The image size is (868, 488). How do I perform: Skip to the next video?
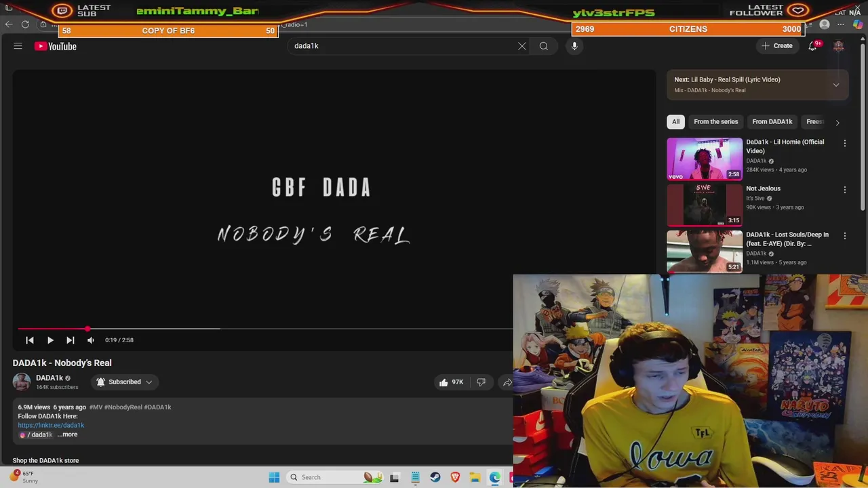[x=71, y=340]
